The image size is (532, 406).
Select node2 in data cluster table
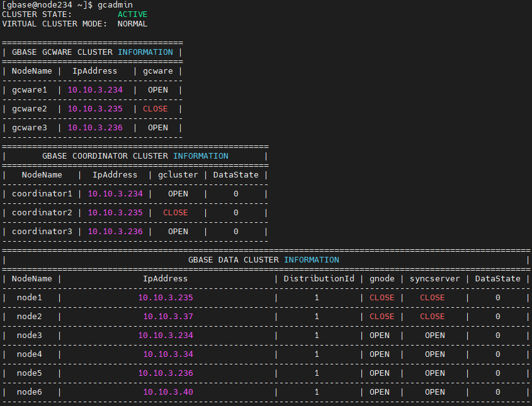pos(30,317)
